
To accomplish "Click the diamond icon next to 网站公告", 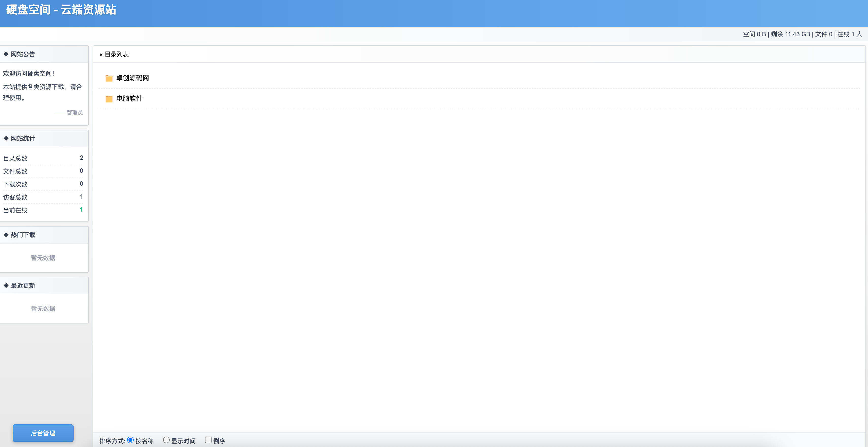I will pos(6,54).
